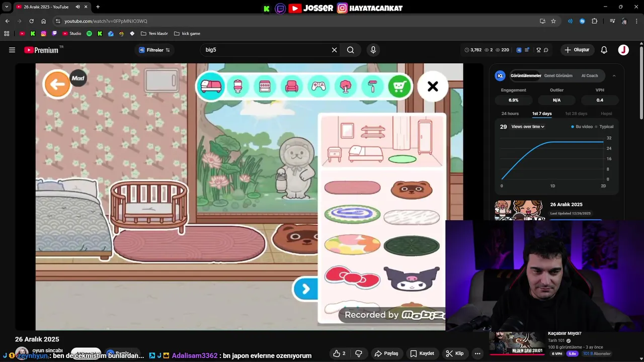Open a new browser tab

click(x=98, y=7)
